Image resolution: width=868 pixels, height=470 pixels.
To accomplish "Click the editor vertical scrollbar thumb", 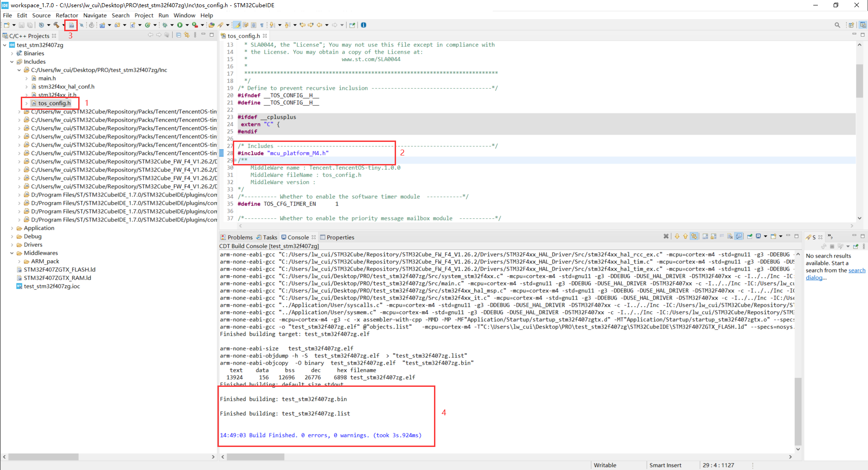I will point(859,80).
